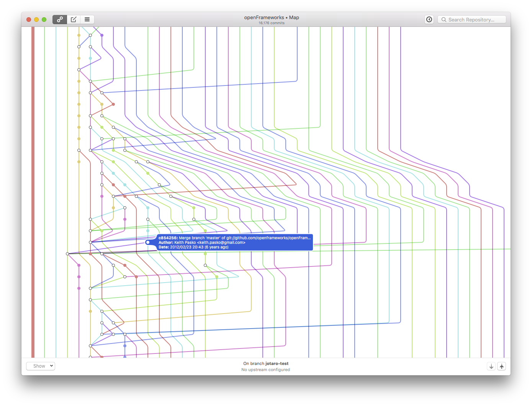This screenshot has width=532, height=406.
Task: Click the up-arrow push button
Action: (x=501, y=367)
